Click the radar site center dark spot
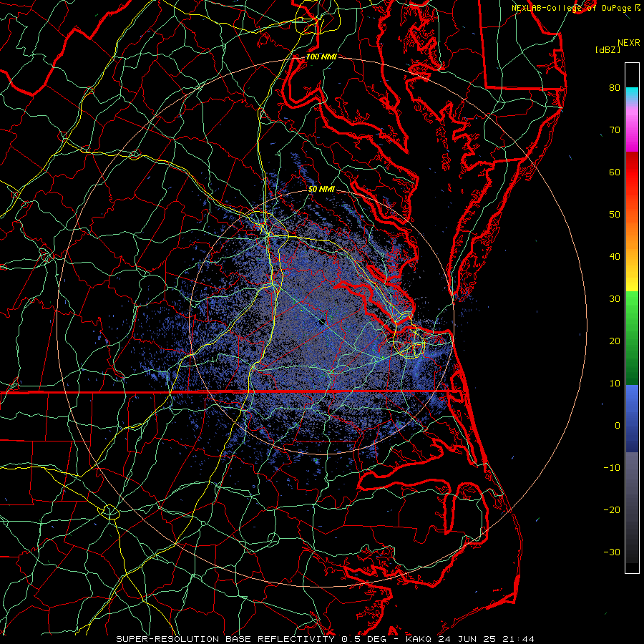This screenshot has width=644, height=644. pos(322,323)
